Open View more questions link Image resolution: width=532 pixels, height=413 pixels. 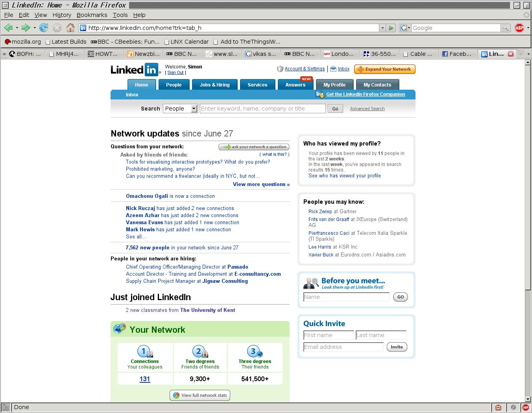(x=261, y=184)
